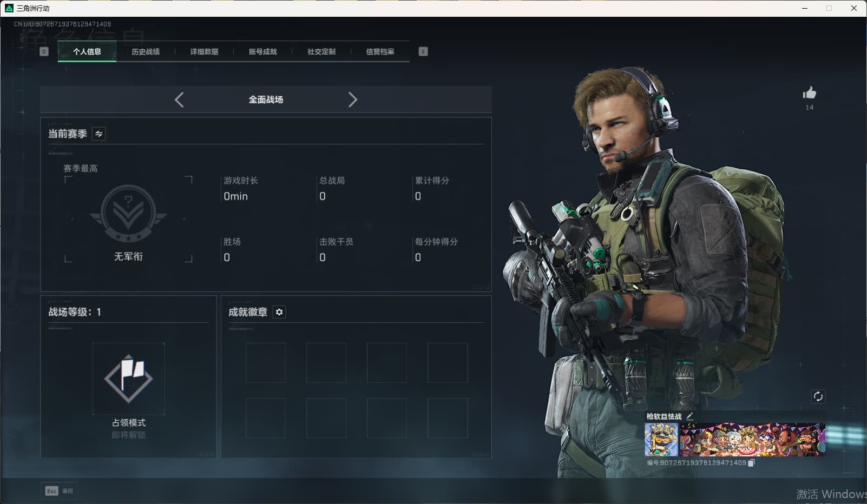Copy the player ID number icon
Viewport: 867px width, 504px height.
point(751,463)
